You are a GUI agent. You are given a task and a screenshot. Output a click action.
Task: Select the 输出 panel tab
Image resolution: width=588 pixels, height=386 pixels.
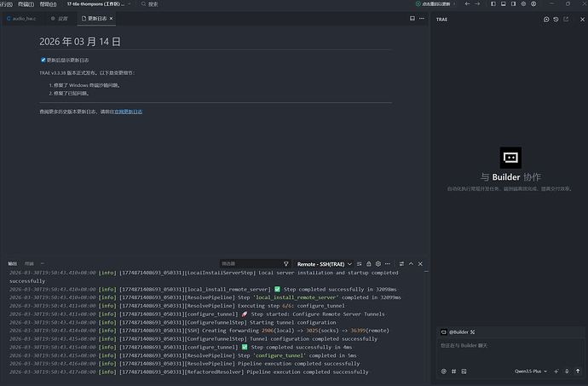pyautogui.click(x=13, y=263)
